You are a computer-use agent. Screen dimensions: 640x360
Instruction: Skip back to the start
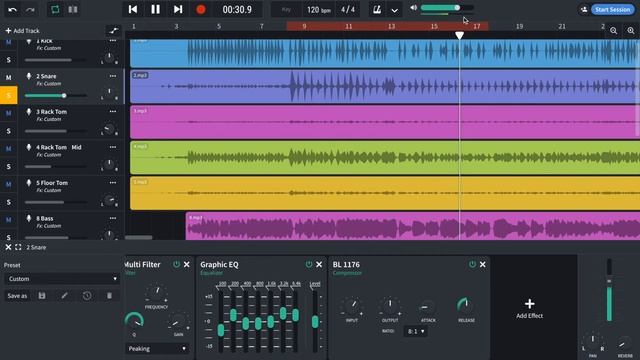pyautogui.click(x=133, y=9)
